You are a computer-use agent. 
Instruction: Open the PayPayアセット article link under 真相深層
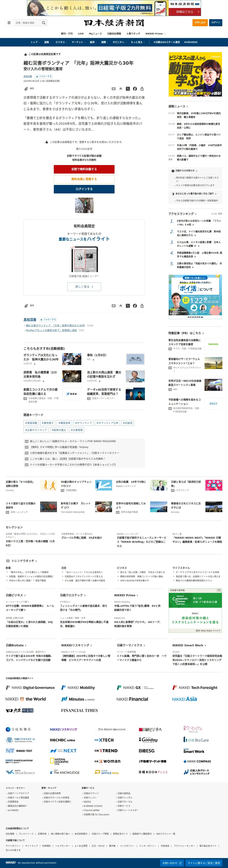(51, 330)
